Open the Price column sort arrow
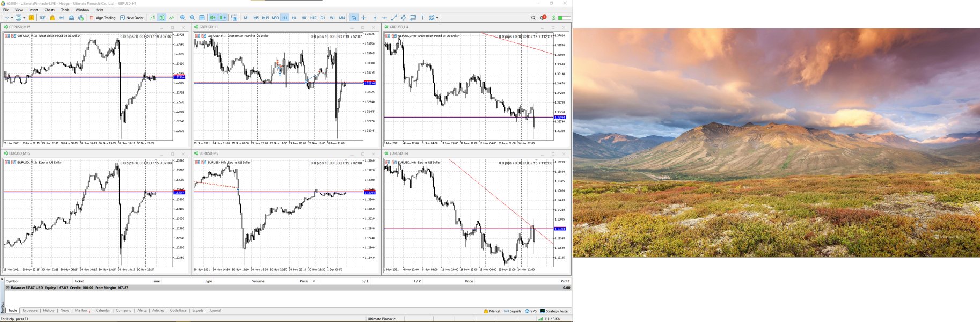The height and width of the screenshot is (322, 980). (314, 281)
